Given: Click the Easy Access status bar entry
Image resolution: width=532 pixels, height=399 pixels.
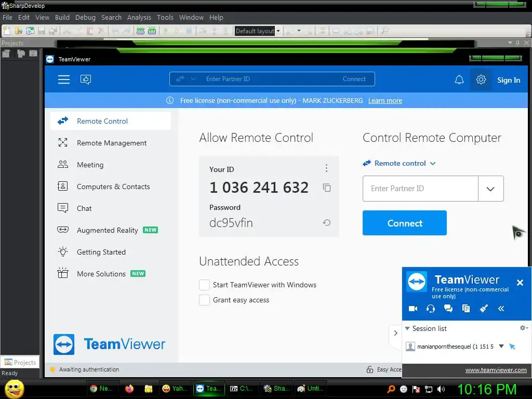Looking at the screenshot, I should [384, 369].
